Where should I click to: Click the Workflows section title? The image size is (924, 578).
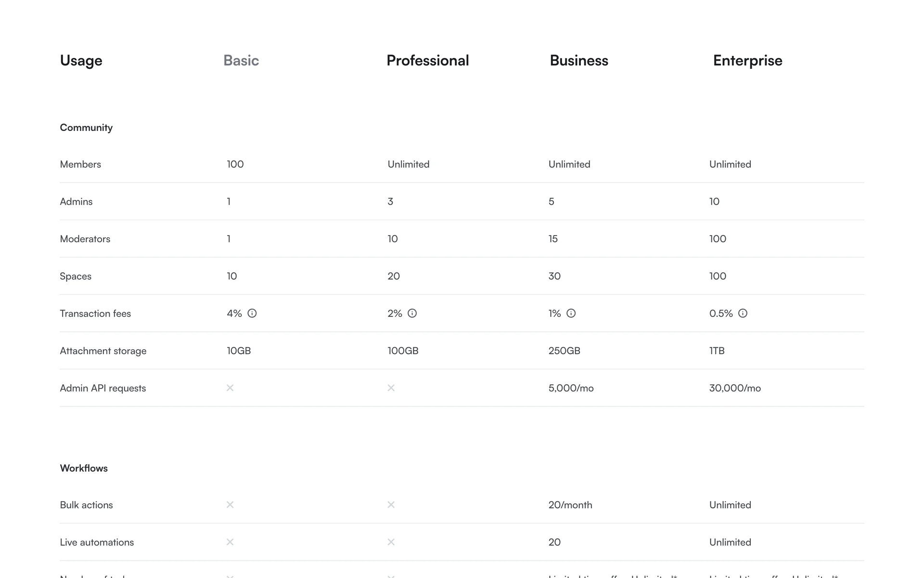pos(84,468)
